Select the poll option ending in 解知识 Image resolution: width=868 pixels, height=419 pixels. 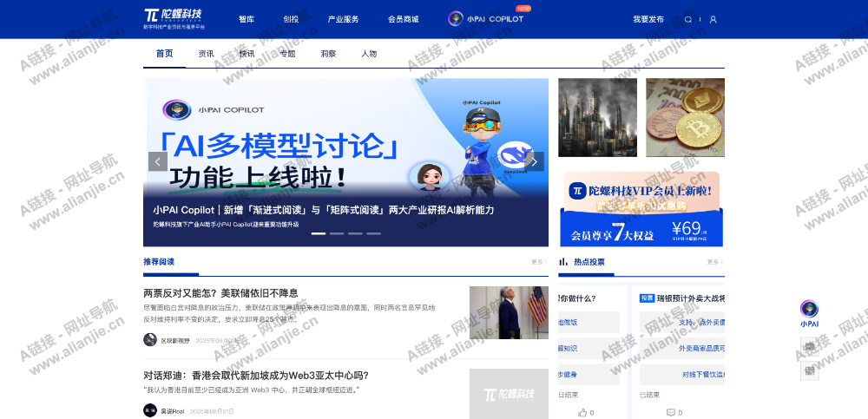pyautogui.click(x=589, y=349)
